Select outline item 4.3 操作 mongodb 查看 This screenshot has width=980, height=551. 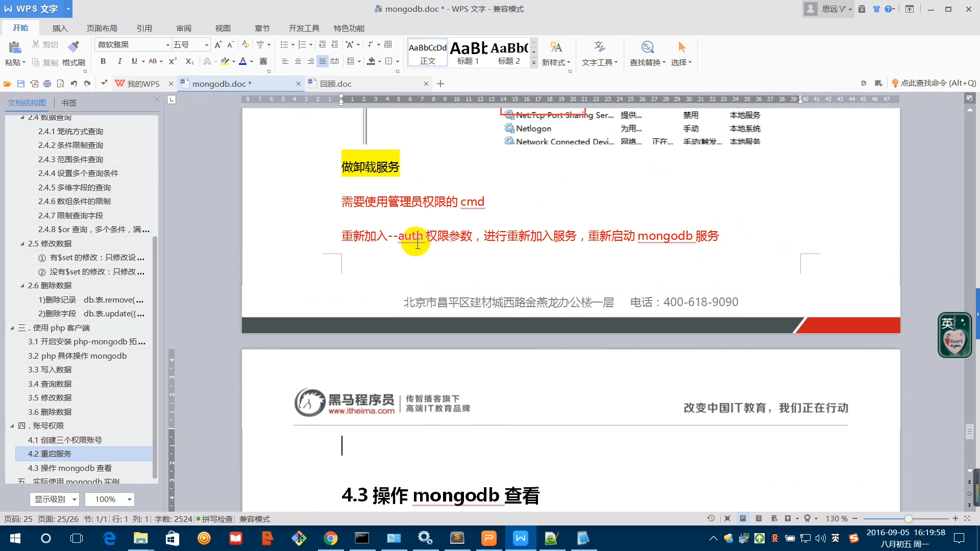point(70,468)
